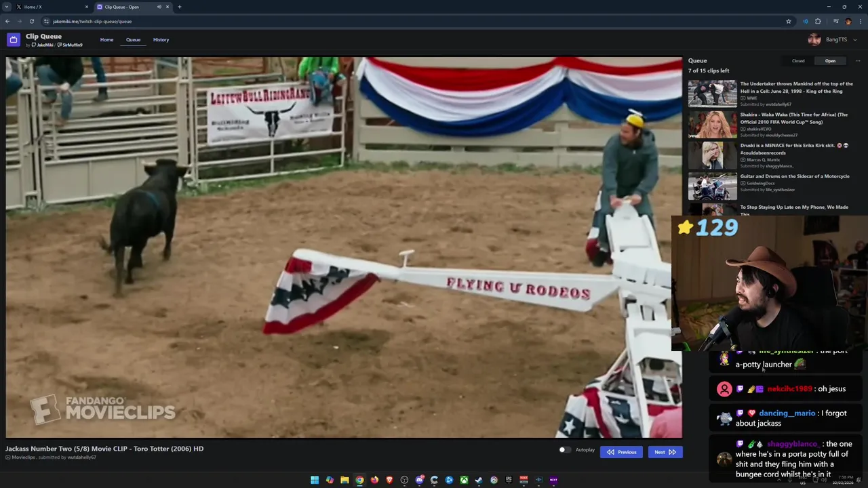Set the queue to Open

pyautogui.click(x=830, y=61)
